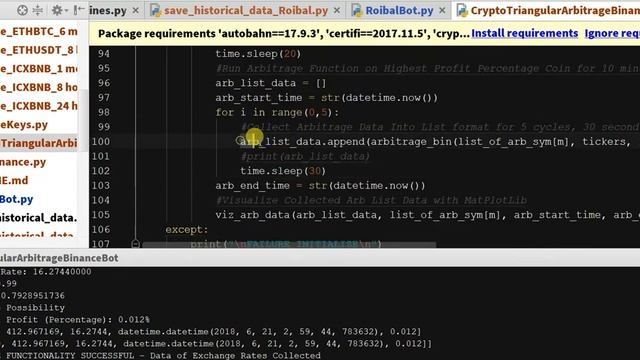Select CryptoTriangularArbitrageBinan tab
640x360 pixels.
(555, 11)
